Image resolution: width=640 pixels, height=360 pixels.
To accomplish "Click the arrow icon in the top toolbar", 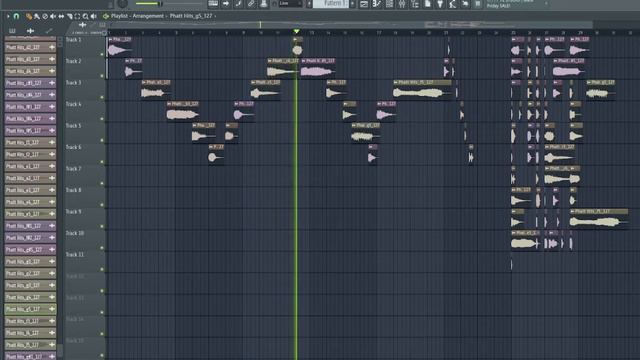I will pos(226,4).
